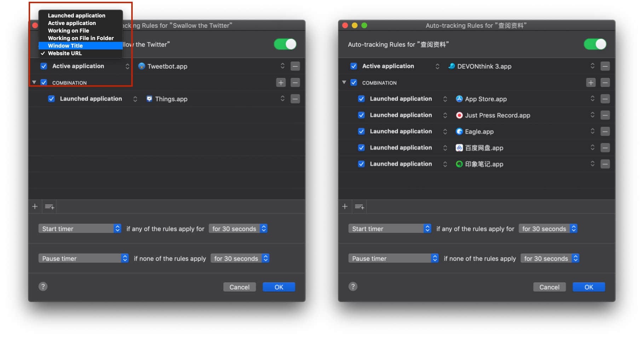Click the Eagle.app icon
This screenshot has height=339, width=644.
pos(459,131)
